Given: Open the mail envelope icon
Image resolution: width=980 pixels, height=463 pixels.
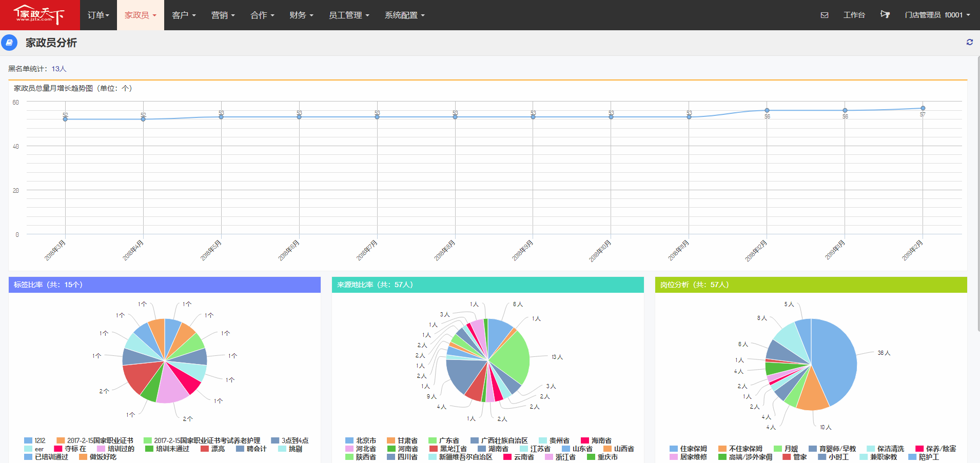Looking at the screenshot, I should click(825, 15).
